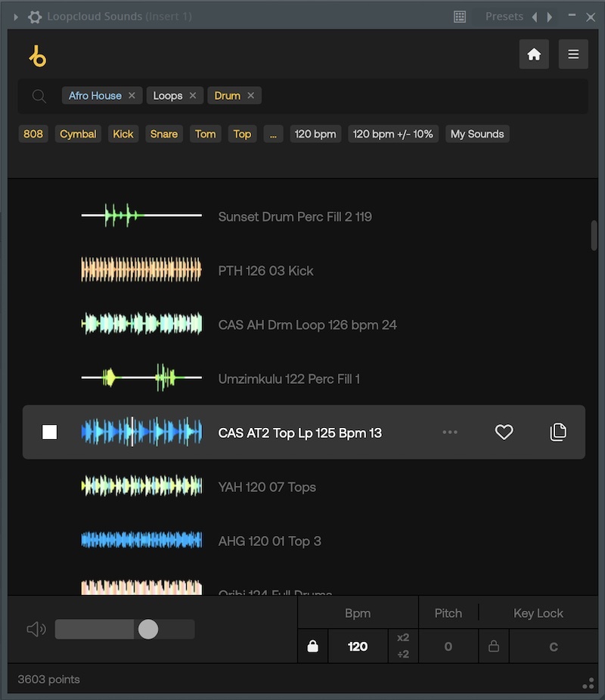Toggle the Key Lock padlock

(x=494, y=646)
